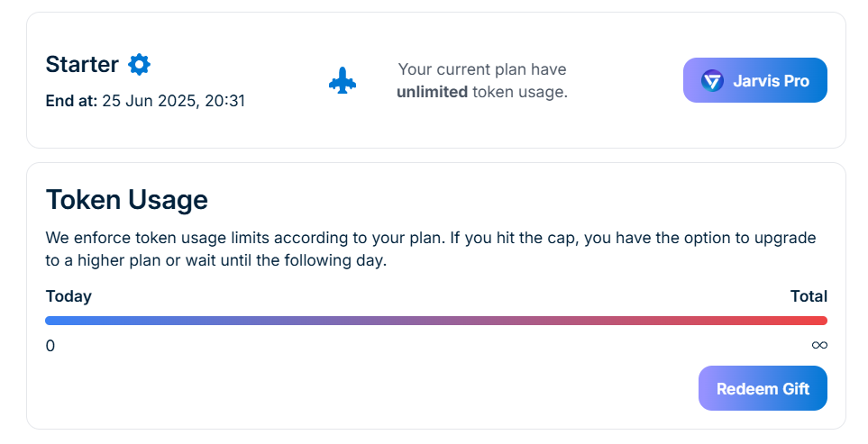This screenshot has width=868, height=444.
Task: Click the token limits description paragraph
Action: 431,249
